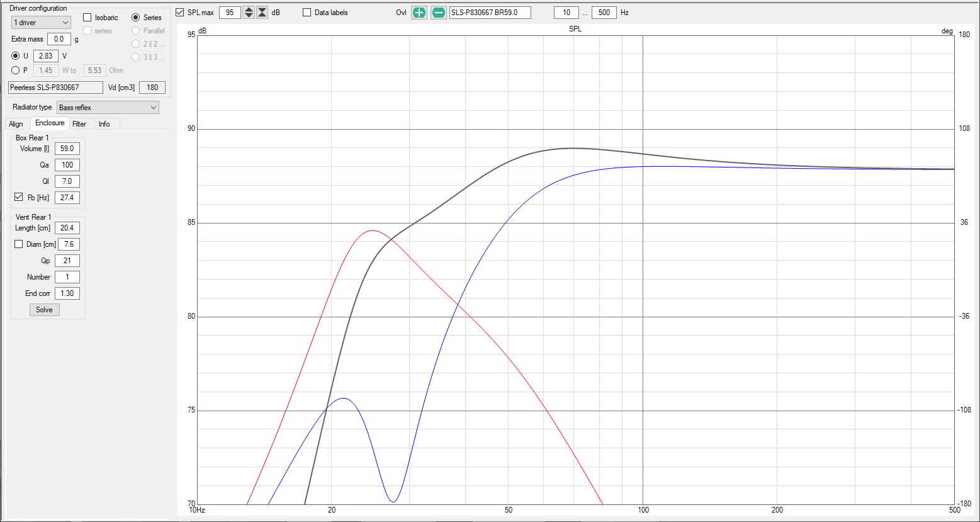Click the Qa value field

[67, 165]
